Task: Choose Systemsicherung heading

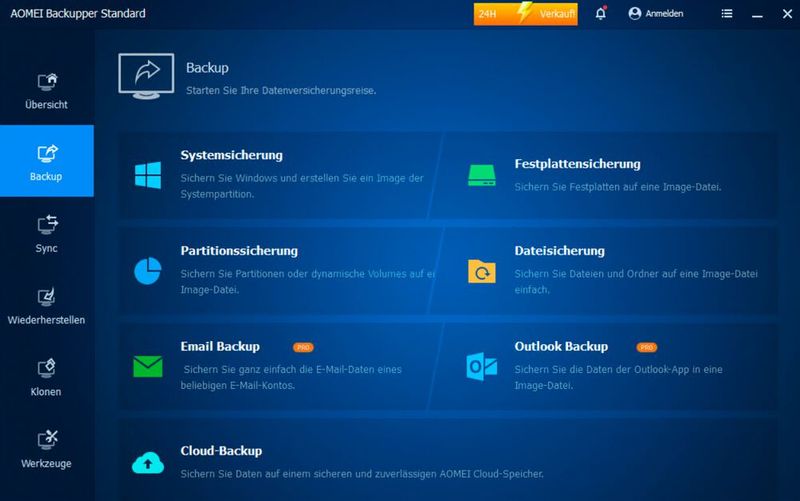Action: pyautogui.click(x=231, y=155)
